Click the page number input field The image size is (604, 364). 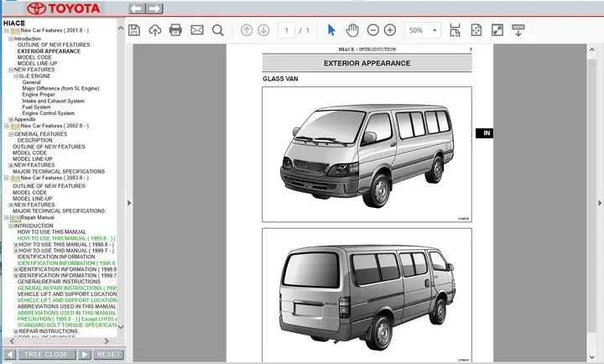tap(286, 30)
